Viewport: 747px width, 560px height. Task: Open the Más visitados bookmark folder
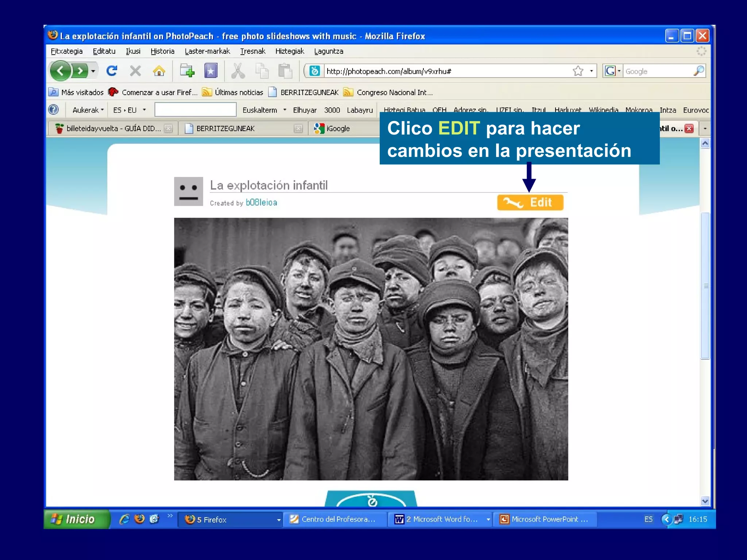coord(76,92)
